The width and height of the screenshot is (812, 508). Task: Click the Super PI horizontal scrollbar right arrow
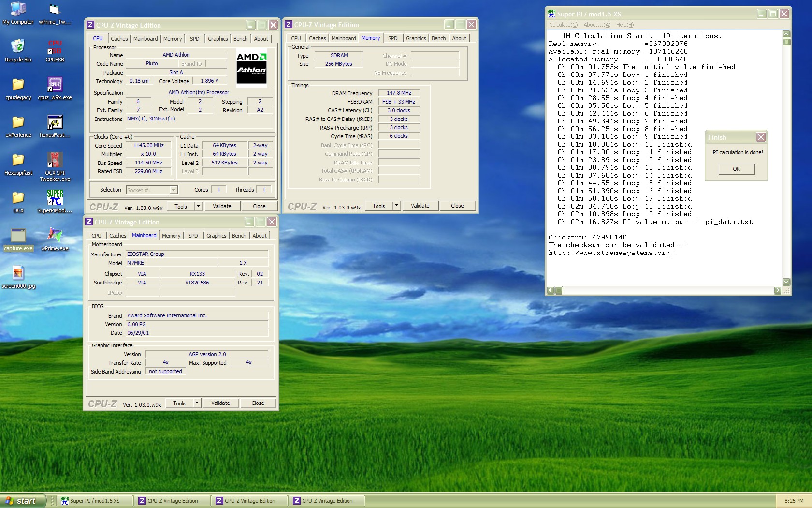777,290
